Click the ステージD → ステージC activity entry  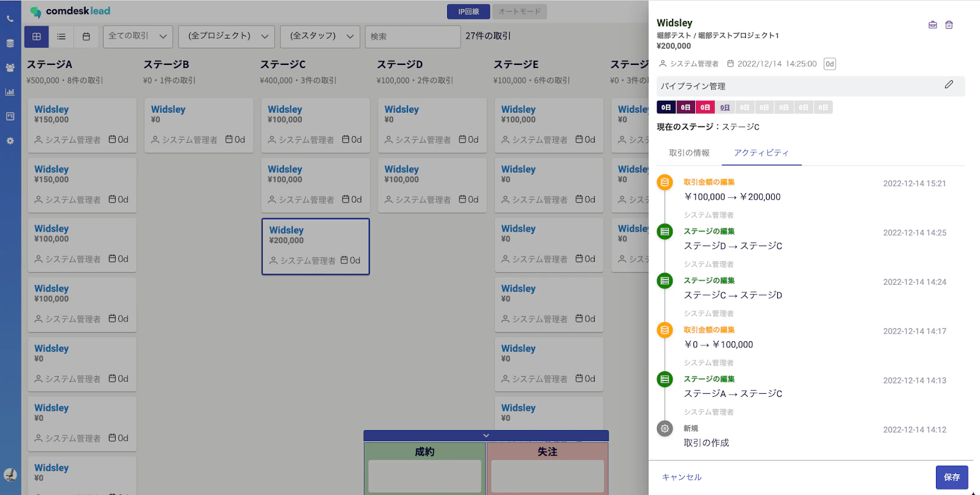[733, 246]
